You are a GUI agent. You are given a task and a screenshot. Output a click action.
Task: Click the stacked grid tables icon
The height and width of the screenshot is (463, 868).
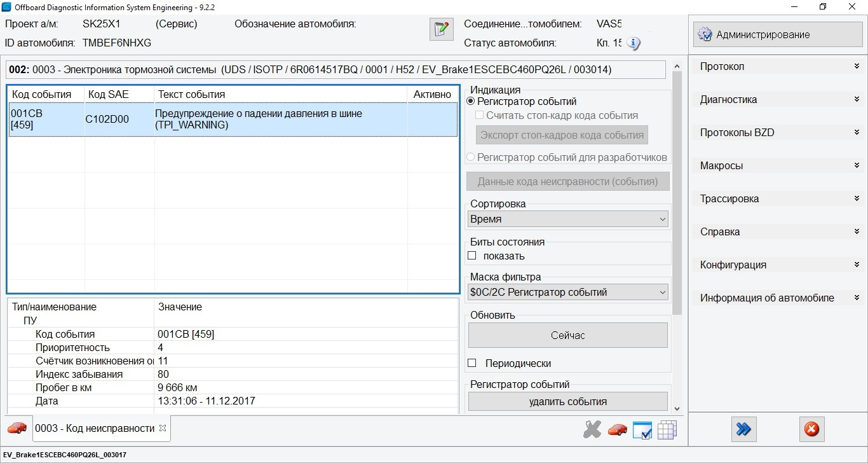click(667, 430)
